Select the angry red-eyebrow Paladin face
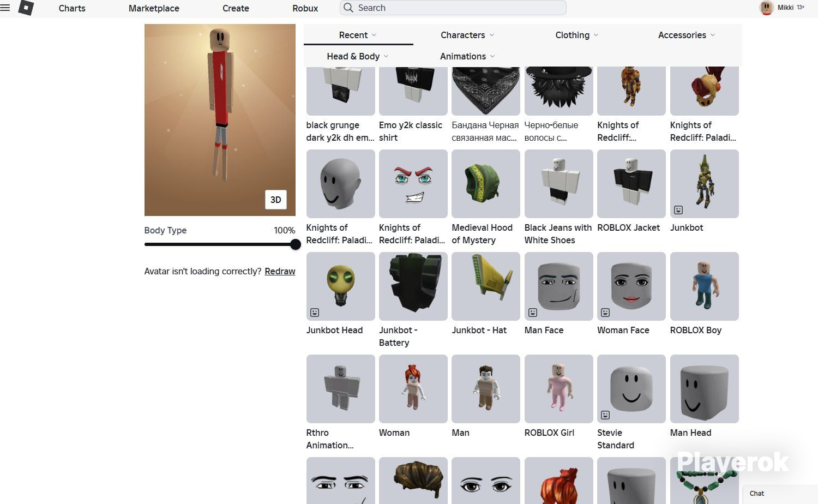The width and height of the screenshot is (818, 504). point(413,184)
